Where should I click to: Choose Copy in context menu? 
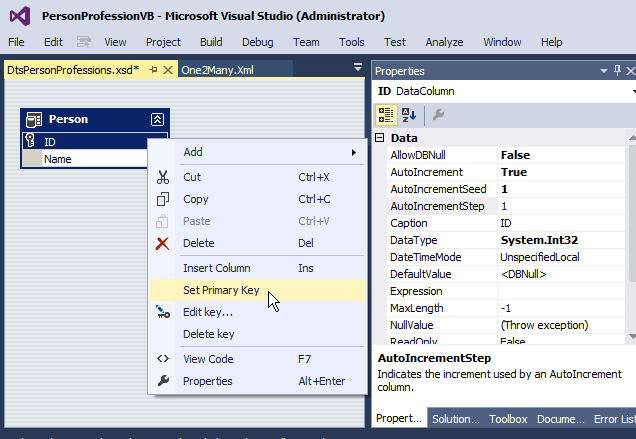(x=258, y=199)
